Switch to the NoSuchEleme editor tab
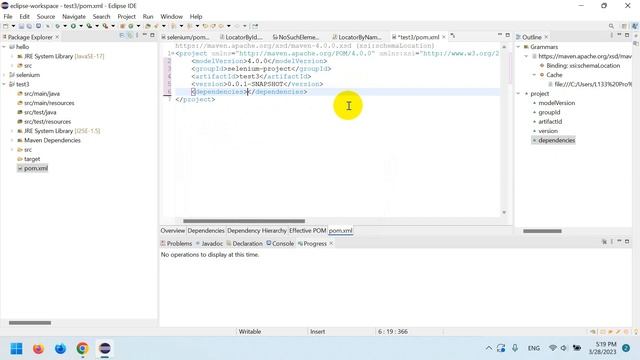Viewport: 640px width, 360px height. coord(296,37)
